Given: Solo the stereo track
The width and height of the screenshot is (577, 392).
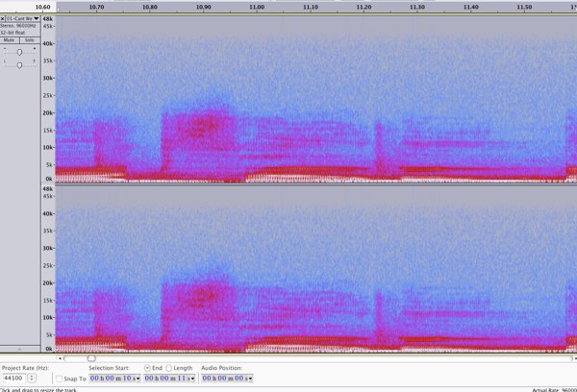Looking at the screenshot, I should pos(30,40).
